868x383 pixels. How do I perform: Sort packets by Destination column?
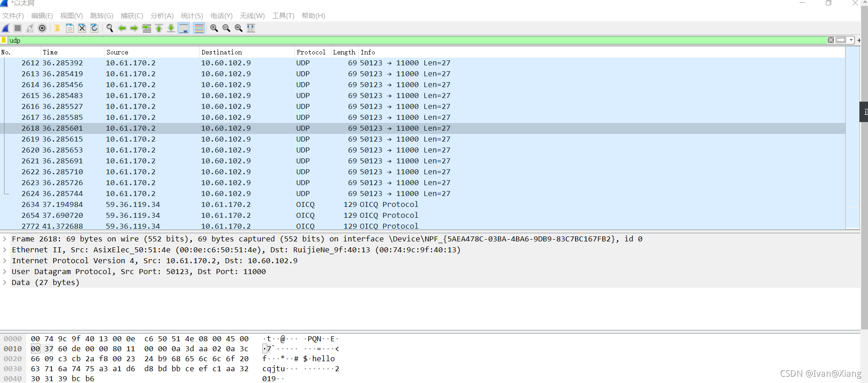pyautogui.click(x=247, y=52)
